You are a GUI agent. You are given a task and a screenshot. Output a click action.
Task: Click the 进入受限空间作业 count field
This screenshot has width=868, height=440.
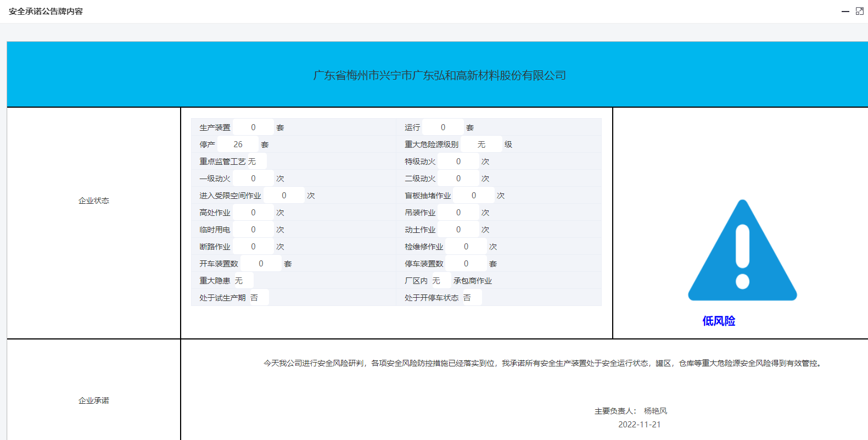click(x=284, y=196)
